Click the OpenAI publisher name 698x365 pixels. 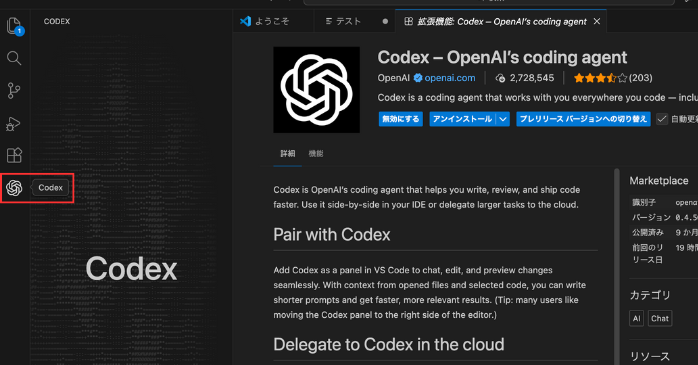(394, 78)
